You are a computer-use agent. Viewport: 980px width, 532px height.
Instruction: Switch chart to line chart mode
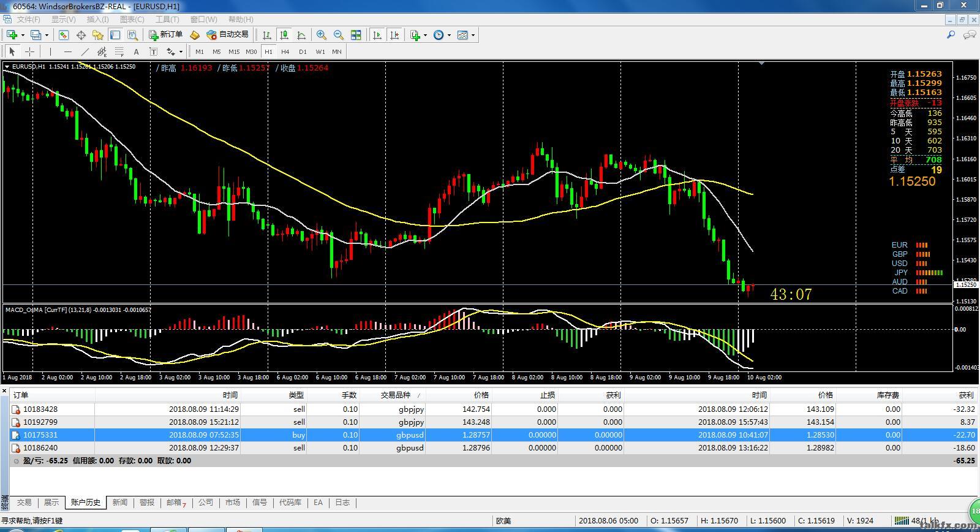301,35
